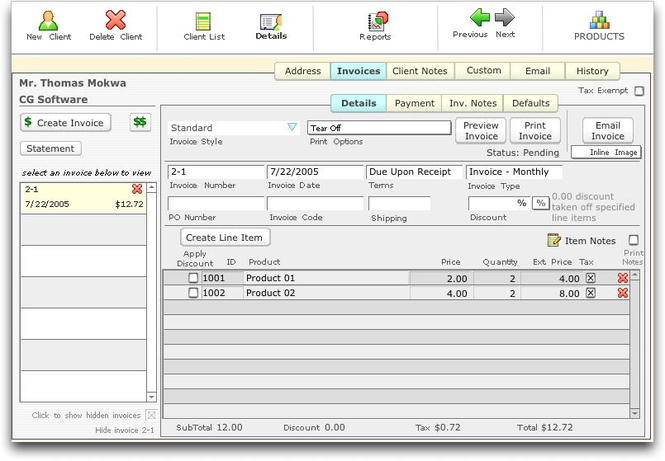Click the Create Line Item button
The width and height of the screenshot is (665, 461).
point(225,237)
